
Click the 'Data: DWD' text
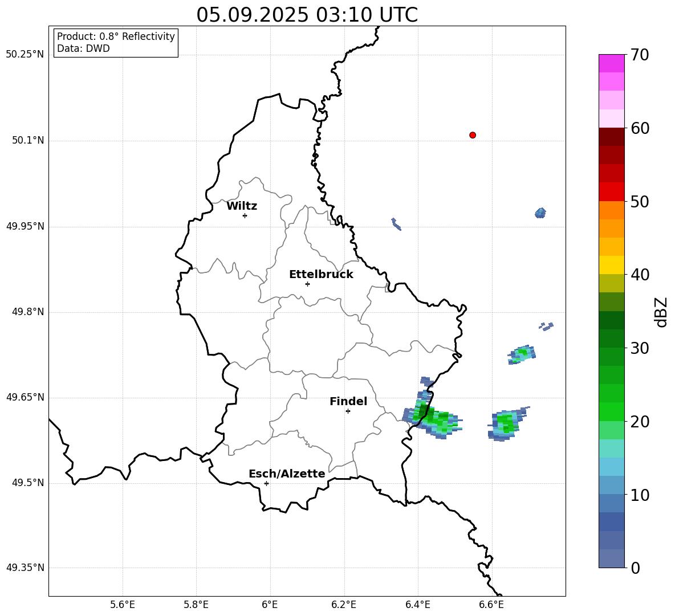[x=83, y=48]
